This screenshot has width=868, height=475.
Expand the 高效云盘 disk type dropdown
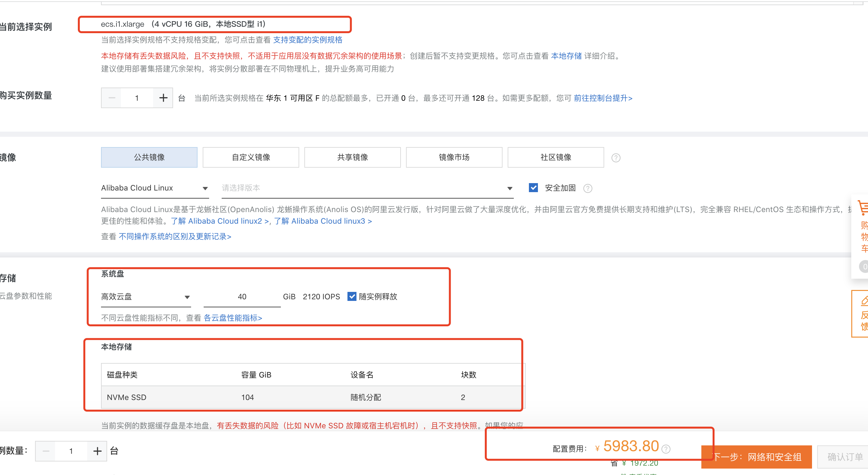pyautogui.click(x=145, y=297)
